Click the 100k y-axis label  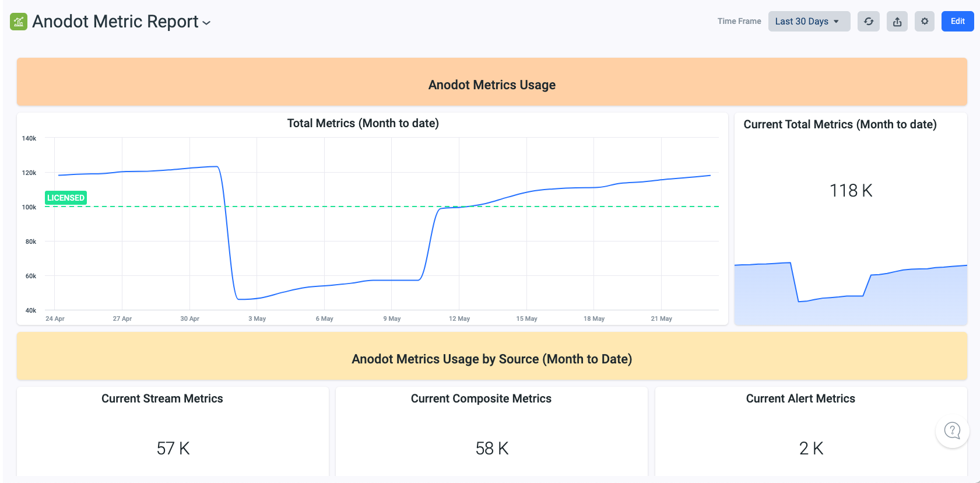[29, 207]
